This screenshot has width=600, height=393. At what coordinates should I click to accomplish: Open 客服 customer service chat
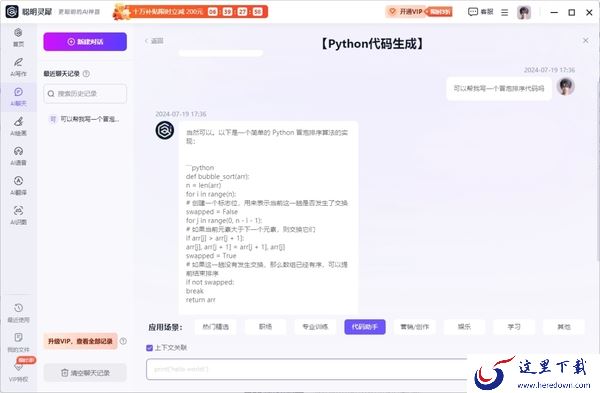pos(481,12)
